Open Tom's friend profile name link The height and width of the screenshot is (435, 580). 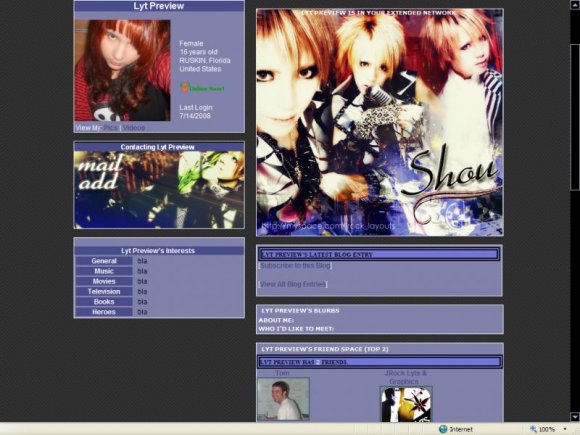point(283,373)
